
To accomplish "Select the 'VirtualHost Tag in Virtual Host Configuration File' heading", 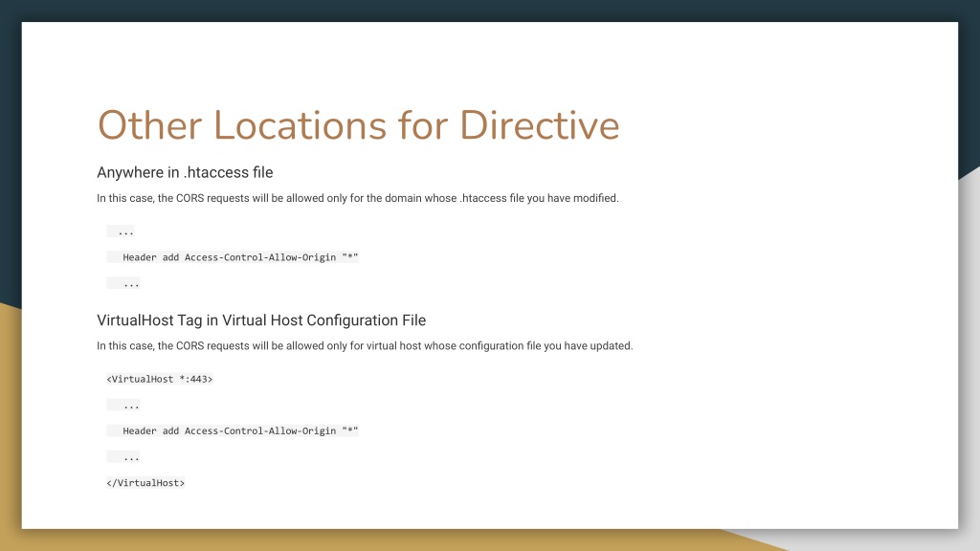I will tap(261, 320).
